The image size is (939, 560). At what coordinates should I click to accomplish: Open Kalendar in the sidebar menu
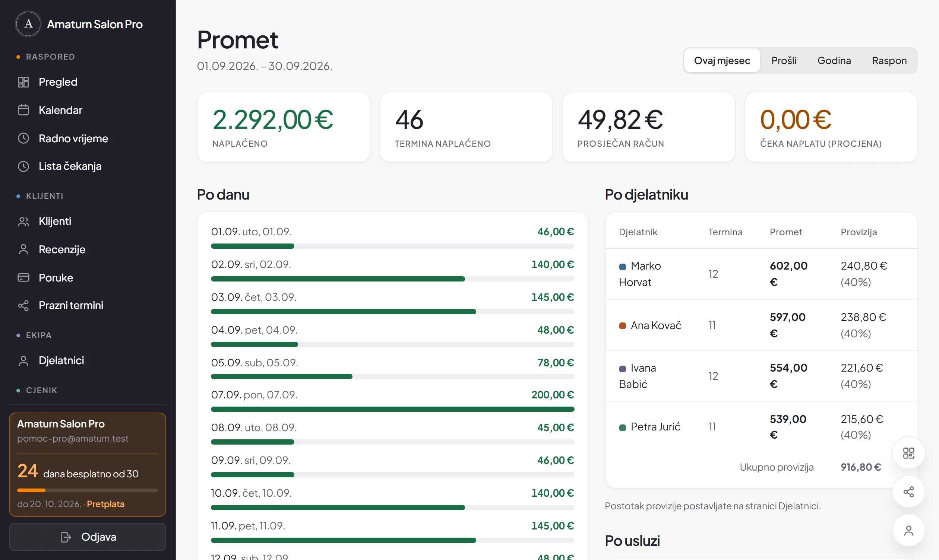[88, 110]
